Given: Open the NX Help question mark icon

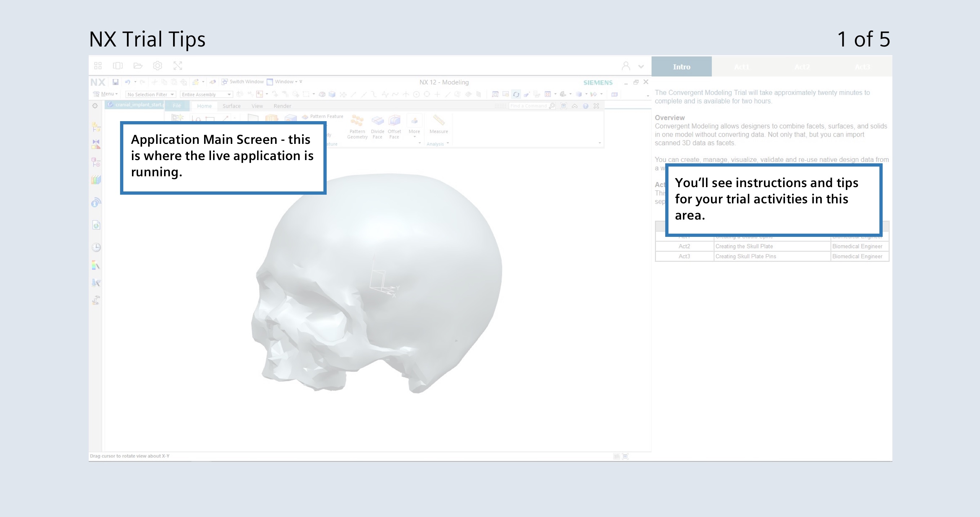Looking at the screenshot, I should pyautogui.click(x=586, y=106).
